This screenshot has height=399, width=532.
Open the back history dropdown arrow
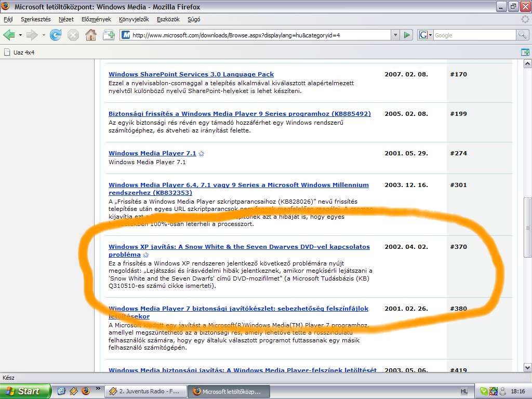[20, 35]
